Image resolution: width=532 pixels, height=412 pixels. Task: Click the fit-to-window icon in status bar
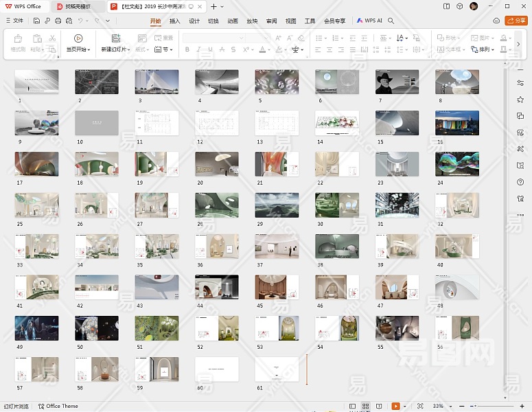pos(419,407)
